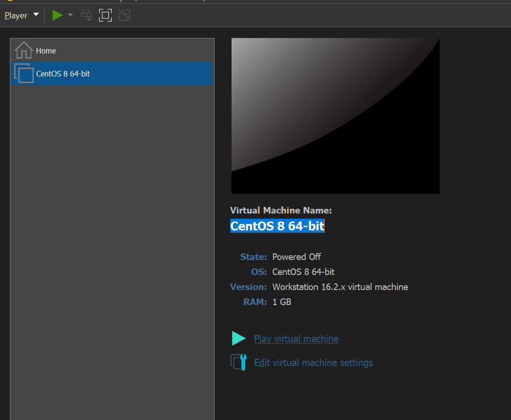The image size is (511, 420).
Task: Click the Workstation 16.2.x virtual machine text
Action: click(x=340, y=287)
